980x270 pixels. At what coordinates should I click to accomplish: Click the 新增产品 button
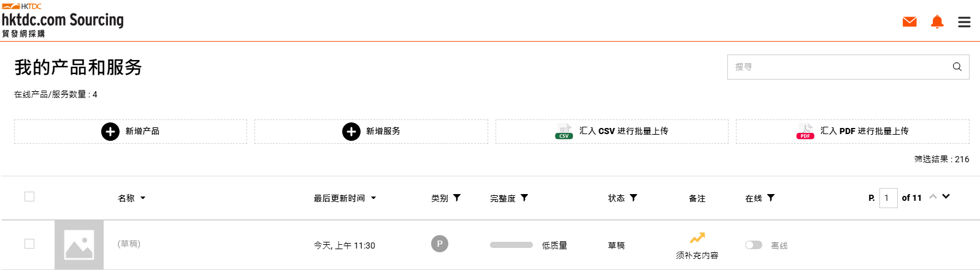coord(131,132)
